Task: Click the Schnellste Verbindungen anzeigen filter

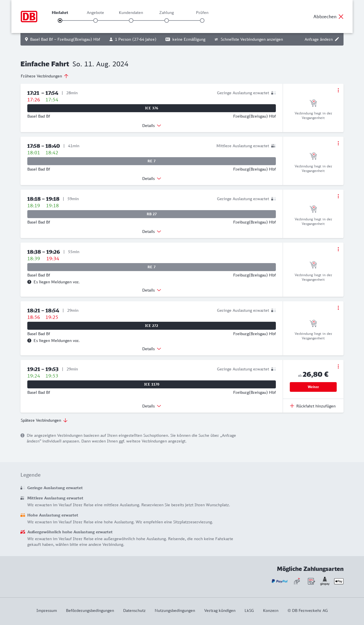Action: coord(249,39)
